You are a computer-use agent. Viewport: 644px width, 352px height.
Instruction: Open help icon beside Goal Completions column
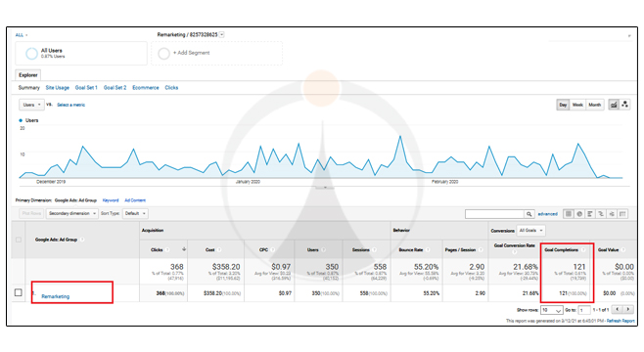[583, 250]
